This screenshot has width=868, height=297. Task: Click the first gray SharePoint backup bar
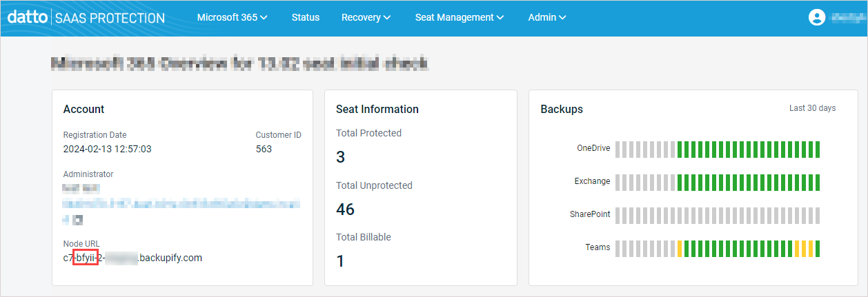click(618, 216)
